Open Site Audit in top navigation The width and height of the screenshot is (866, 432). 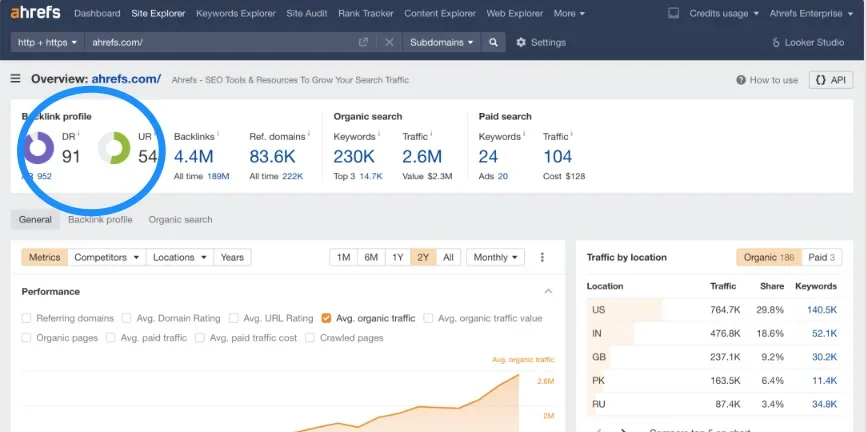pos(307,13)
